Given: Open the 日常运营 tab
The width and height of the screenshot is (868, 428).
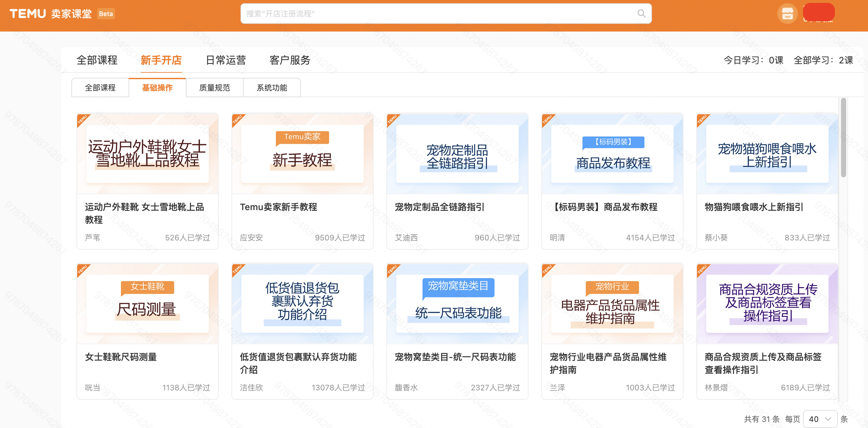Looking at the screenshot, I should (226, 60).
